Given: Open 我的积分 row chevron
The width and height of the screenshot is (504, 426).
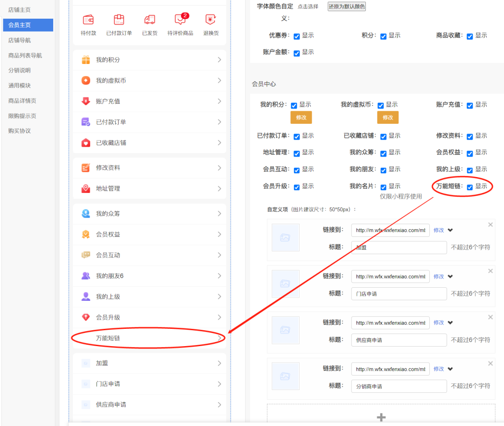Looking at the screenshot, I should pyautogui.click(x=219, y=60).
